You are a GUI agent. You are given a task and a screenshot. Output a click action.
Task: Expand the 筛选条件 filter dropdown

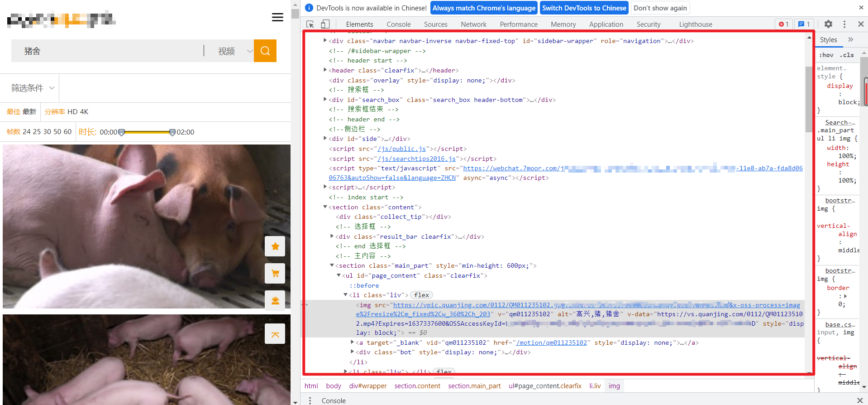coord(33,88)
